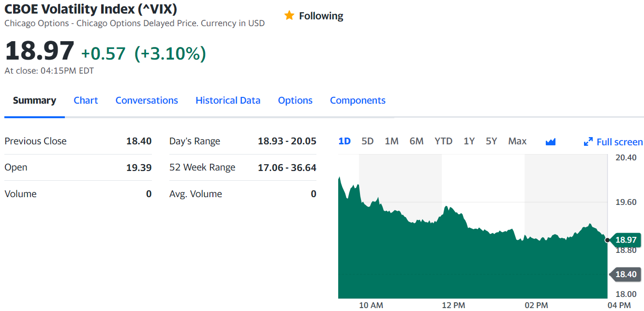The height and width of the screenshot is (311, 644).
Task: Open the Summary tab
Action: [34, 100]
